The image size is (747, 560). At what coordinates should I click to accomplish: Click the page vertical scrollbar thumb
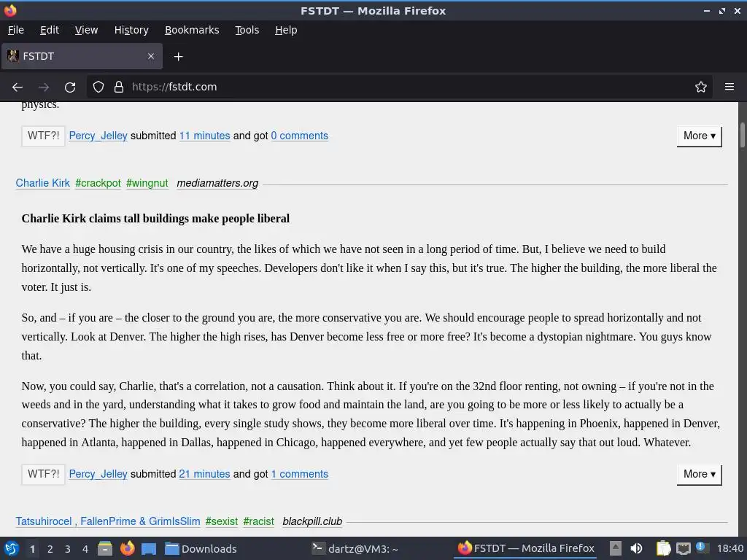[742, 135]
